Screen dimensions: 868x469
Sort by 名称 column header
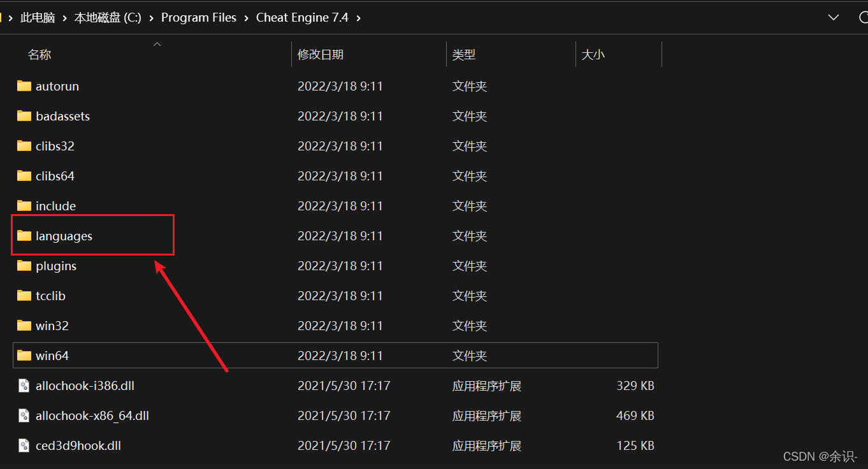40,55
